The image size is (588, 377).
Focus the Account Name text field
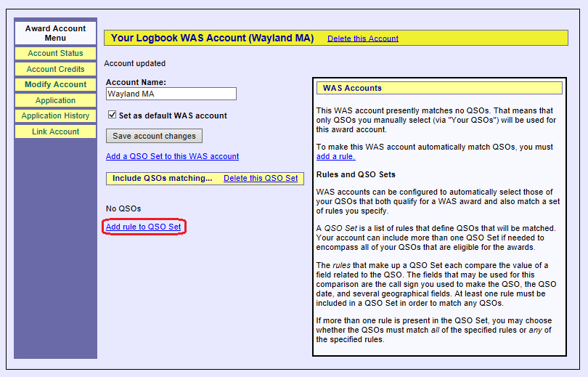tap(171, 94)
